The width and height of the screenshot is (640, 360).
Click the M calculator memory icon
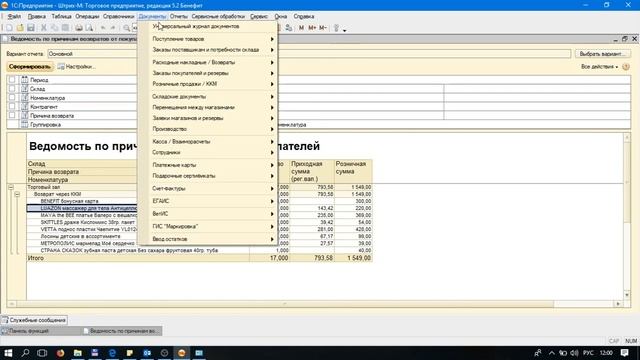coord(301,28)
